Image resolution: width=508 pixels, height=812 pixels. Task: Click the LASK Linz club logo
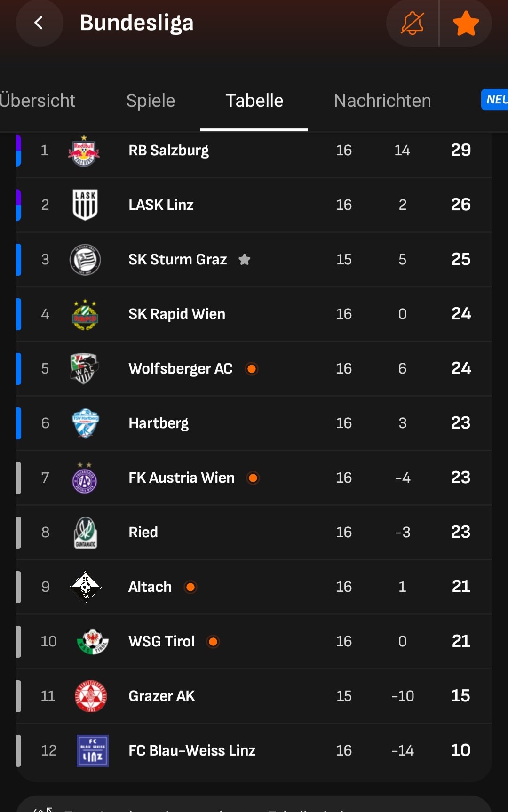[x=85, y=205]
